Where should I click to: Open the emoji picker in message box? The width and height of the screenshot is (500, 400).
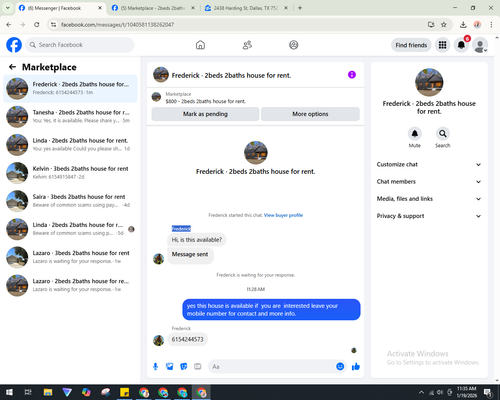coord(340,367)
